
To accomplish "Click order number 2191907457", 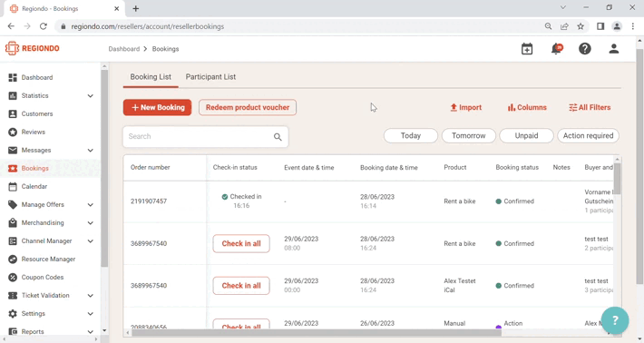I will [149, 201].
